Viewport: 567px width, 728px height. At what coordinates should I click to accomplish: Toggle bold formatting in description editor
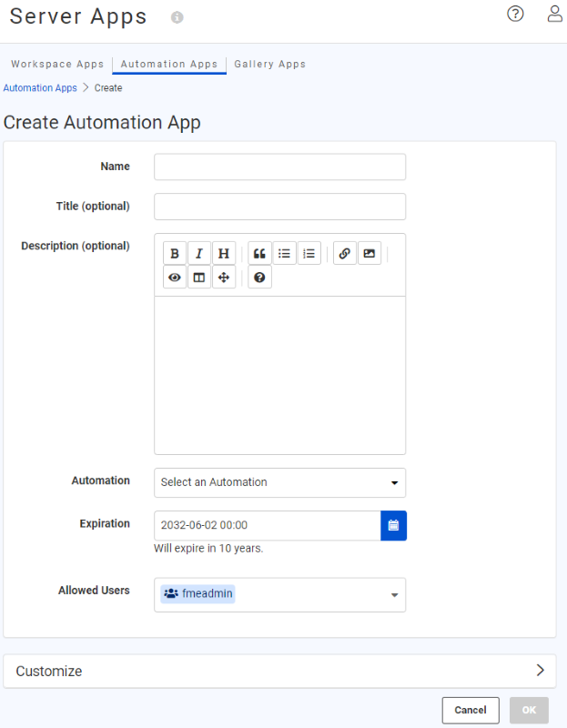click(175, 253)
